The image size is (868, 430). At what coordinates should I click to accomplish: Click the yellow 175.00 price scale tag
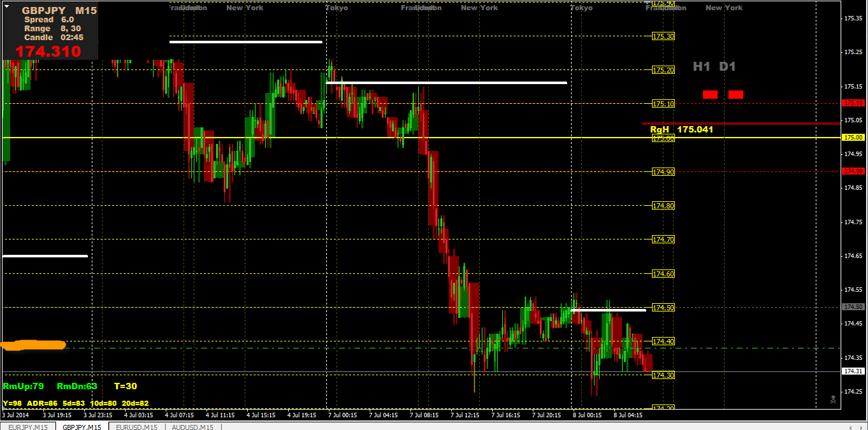coord(853,137)
